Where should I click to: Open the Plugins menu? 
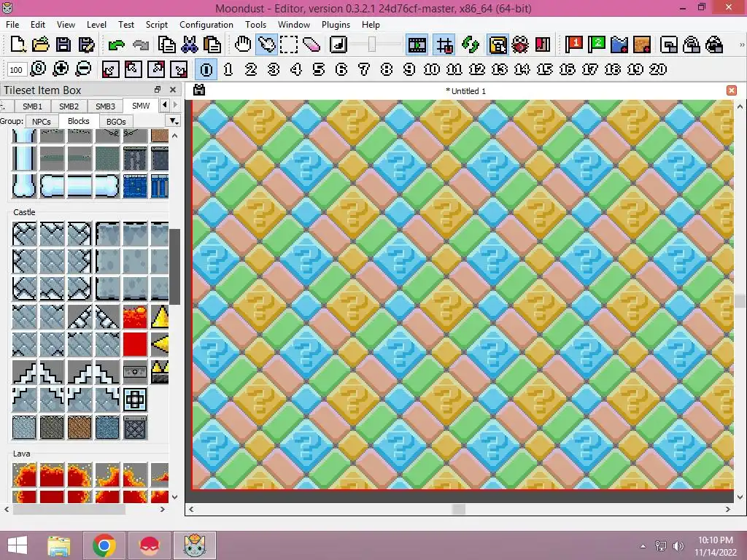[336, 24]
